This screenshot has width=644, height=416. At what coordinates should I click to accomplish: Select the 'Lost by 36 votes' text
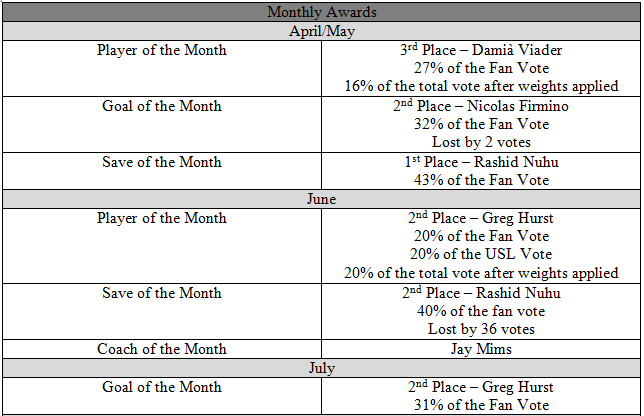point(481,329)
